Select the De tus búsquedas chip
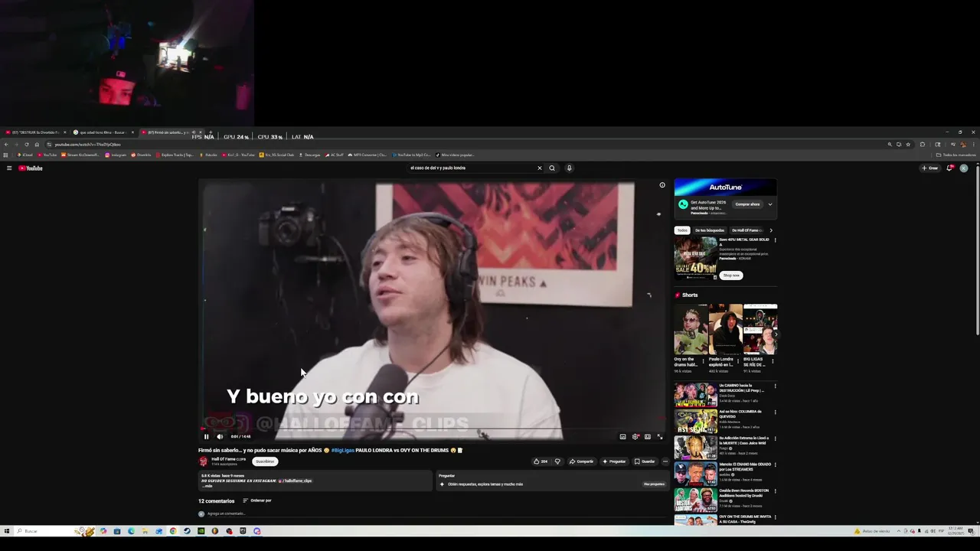This screenshot has width=980, height=551. 710,230
